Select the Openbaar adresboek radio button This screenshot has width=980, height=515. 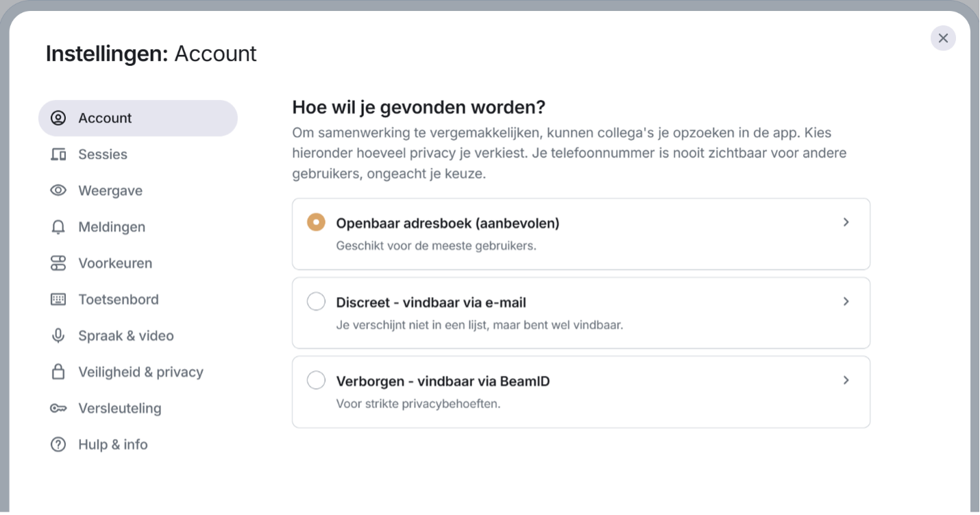click(x=316, y=222)
